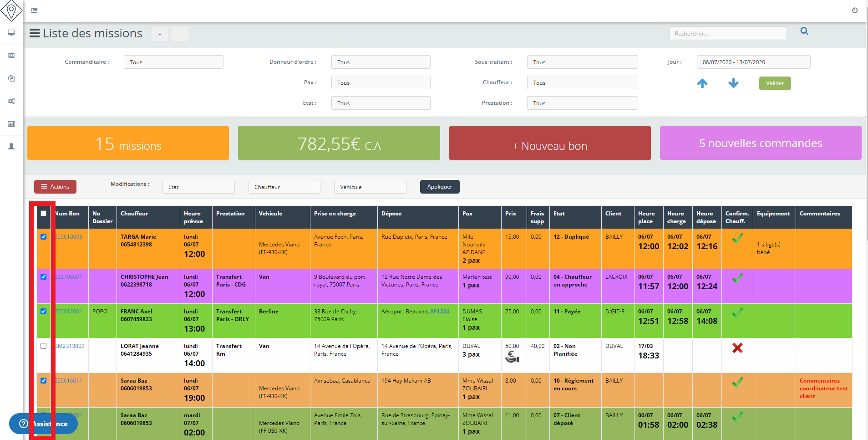Open the Commanditaire filter dropdown
The width and height of the screenshot is (868, 440).
173,62
